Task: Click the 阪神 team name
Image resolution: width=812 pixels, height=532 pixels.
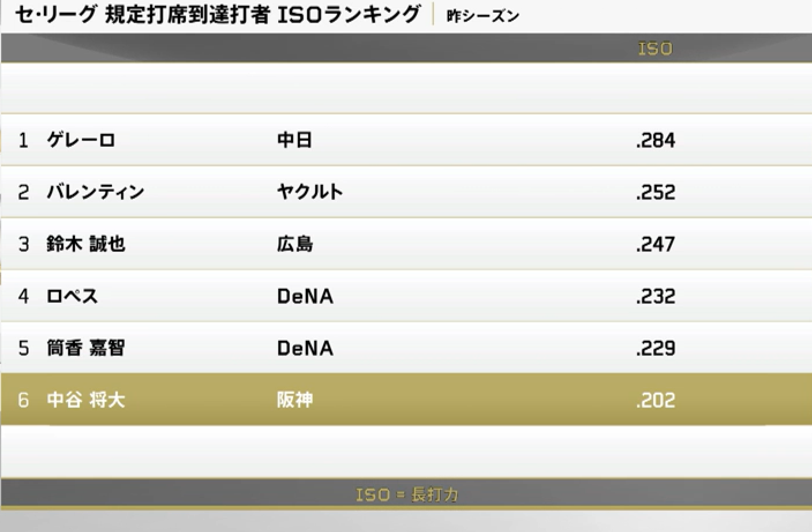Action: [295, 400]
